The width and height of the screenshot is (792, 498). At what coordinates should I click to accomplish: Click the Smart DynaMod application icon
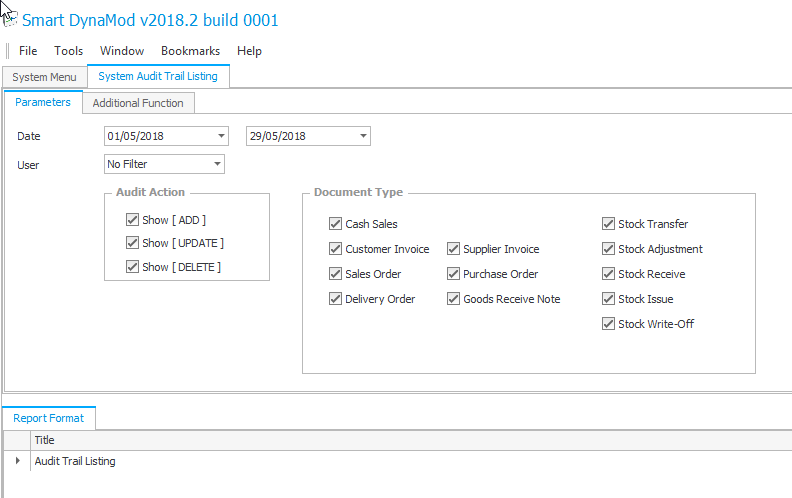pos(10,20)
